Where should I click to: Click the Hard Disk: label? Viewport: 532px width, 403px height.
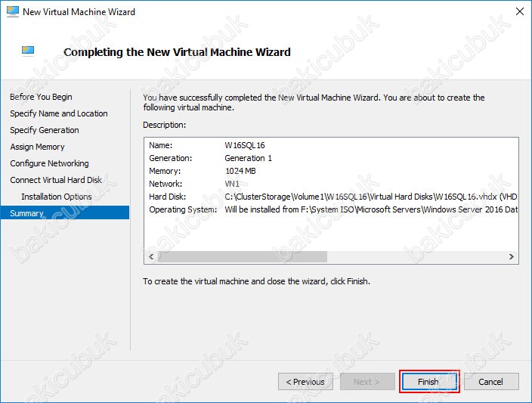pos(168,197)
